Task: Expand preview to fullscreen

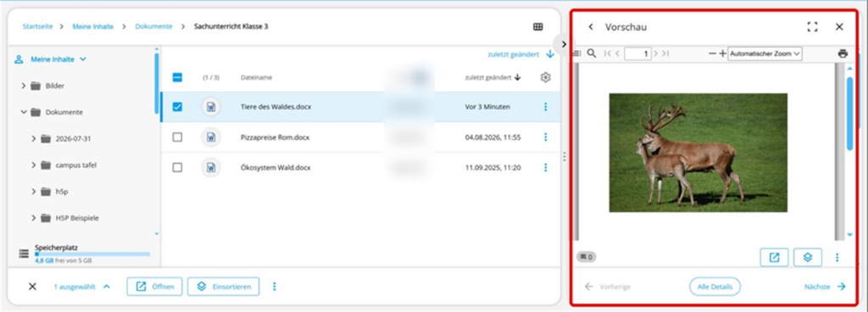Action: (812, 26)
